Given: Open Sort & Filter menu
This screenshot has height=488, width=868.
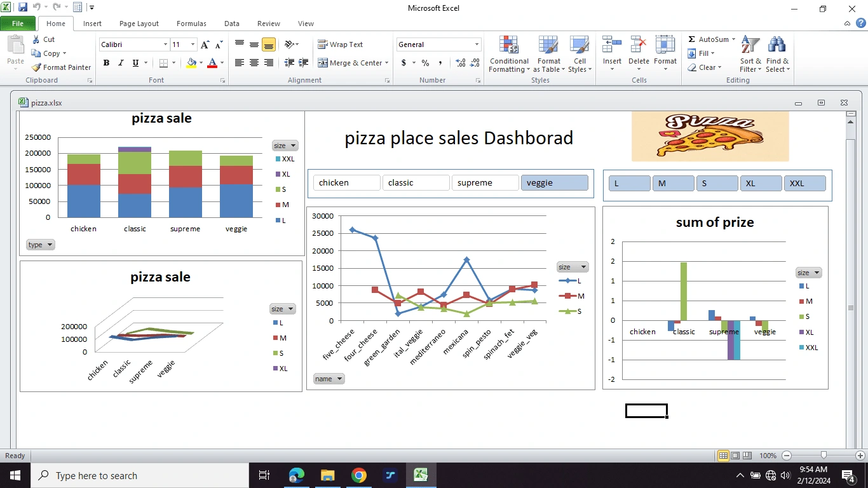Looking at the screenshot, I should (750, 55).
